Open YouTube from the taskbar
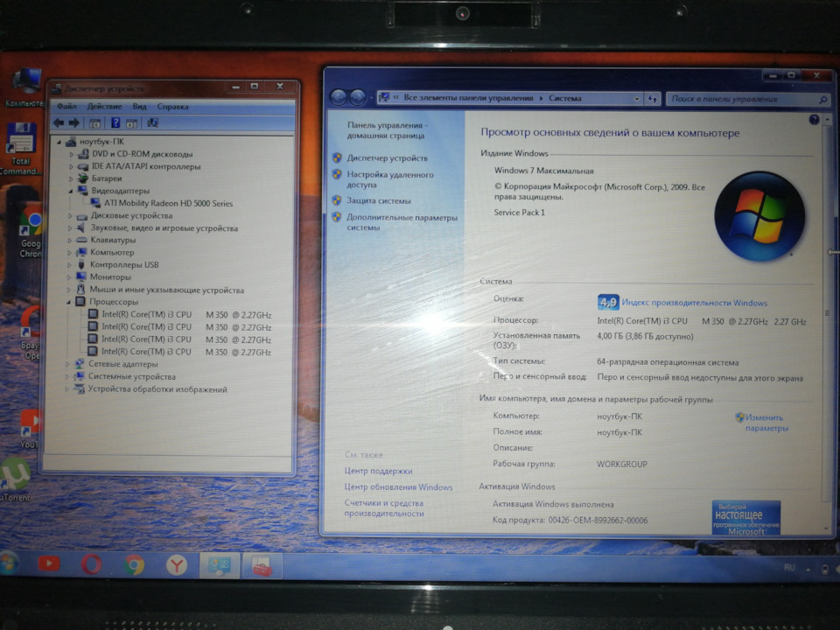The width and height of the screenshot is (840, 630). (x=49, y=563)
